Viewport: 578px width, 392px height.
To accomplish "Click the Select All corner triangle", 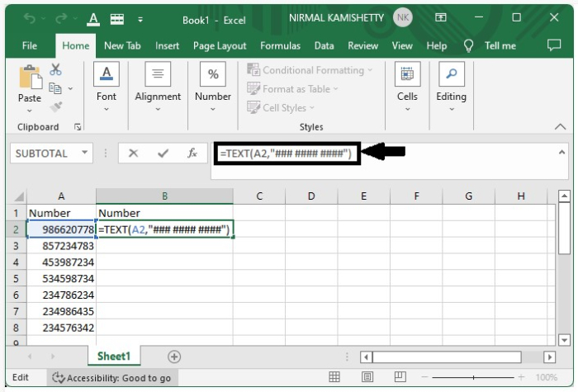I will coord(17,196).
